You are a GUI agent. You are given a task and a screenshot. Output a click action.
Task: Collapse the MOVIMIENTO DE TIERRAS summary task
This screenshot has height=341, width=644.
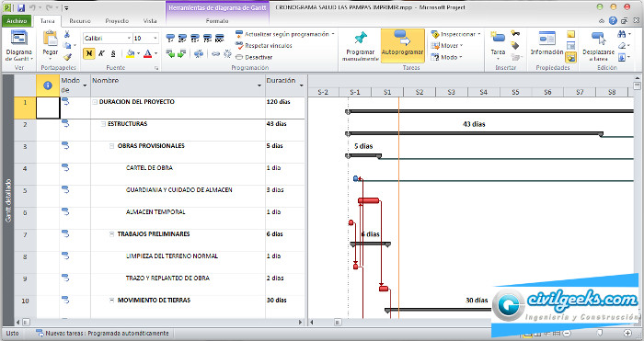coord(111,301)
